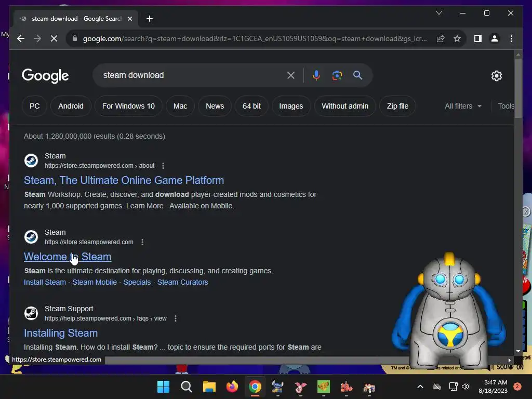
Task: Open Steam, The Ultimate Online Game Platform
Action: click(x=124, y=180)
